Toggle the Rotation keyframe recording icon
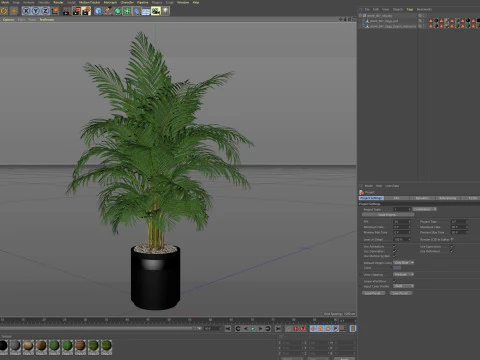 pyautogui.click(x=328, y=329)
